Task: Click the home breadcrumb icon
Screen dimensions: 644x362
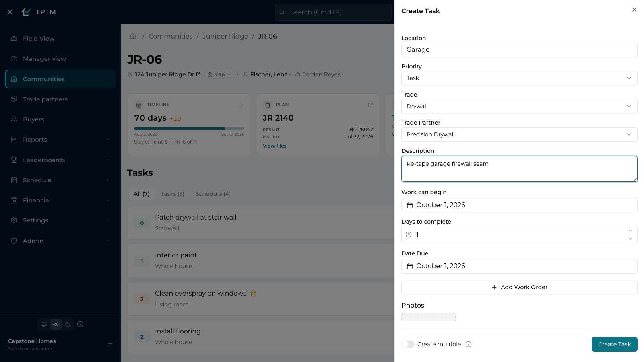Action: point(133,36)
